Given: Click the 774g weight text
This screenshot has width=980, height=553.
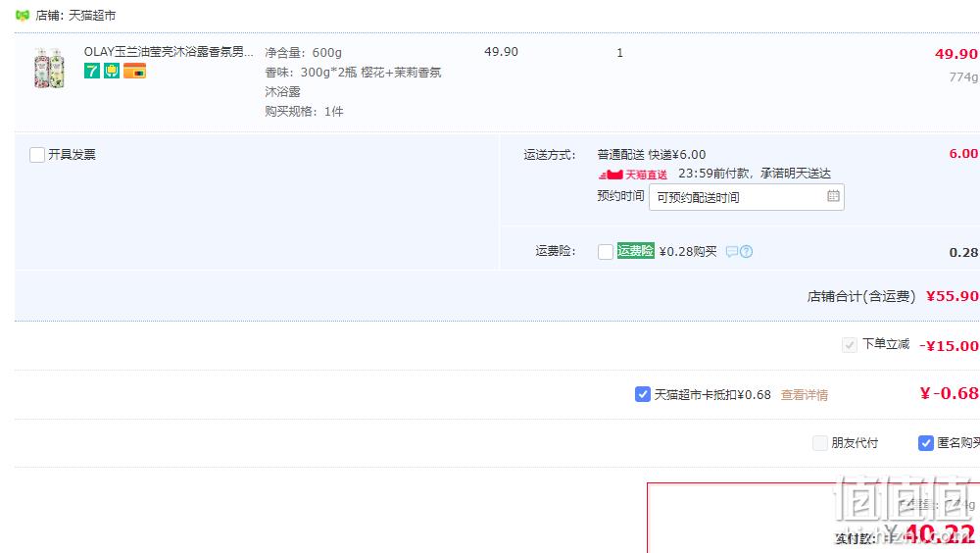Looking at the screenshot, I should click(963, 76).
